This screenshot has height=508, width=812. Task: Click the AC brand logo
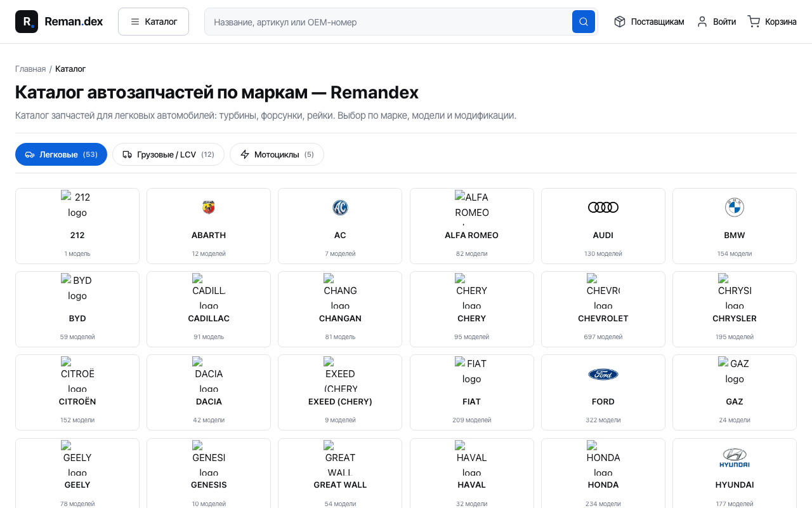click(x=340, y=207)
